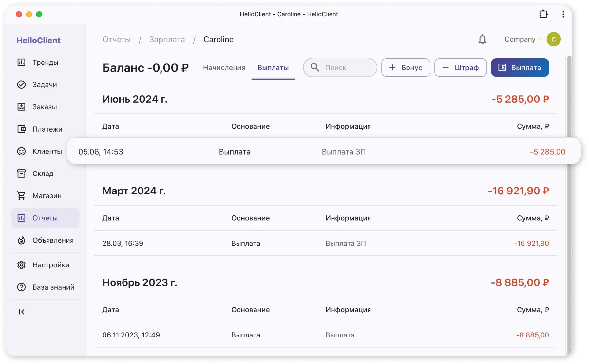
Task: Create a payout with the Выплата button
Action: coord(520,67)
